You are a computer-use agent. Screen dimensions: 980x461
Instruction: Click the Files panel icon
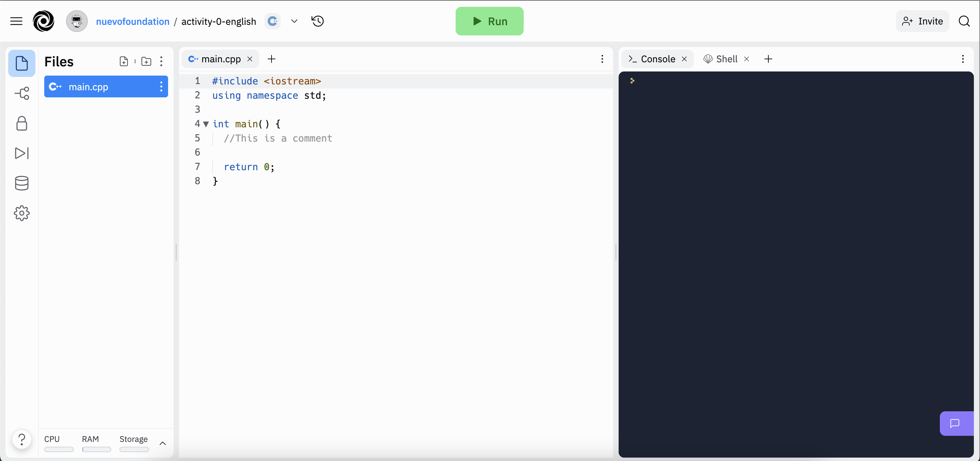pos(21,63)
